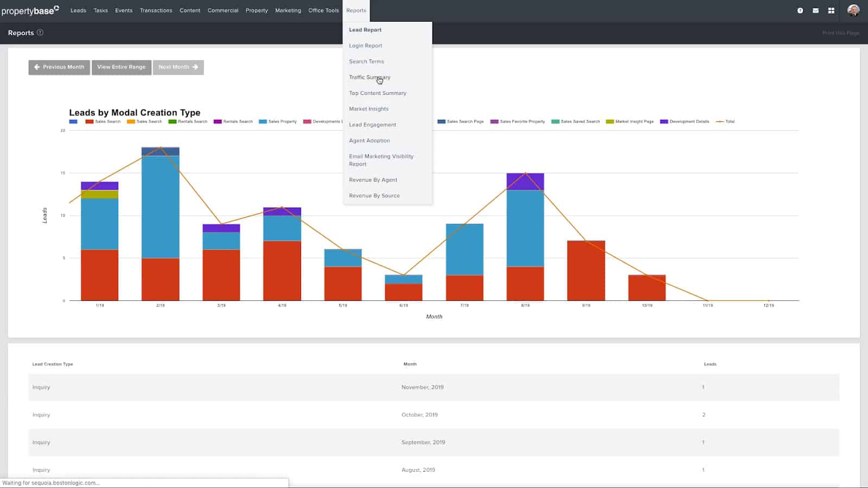
Task: Click View Entire Range button
Action: coord(122,67)
